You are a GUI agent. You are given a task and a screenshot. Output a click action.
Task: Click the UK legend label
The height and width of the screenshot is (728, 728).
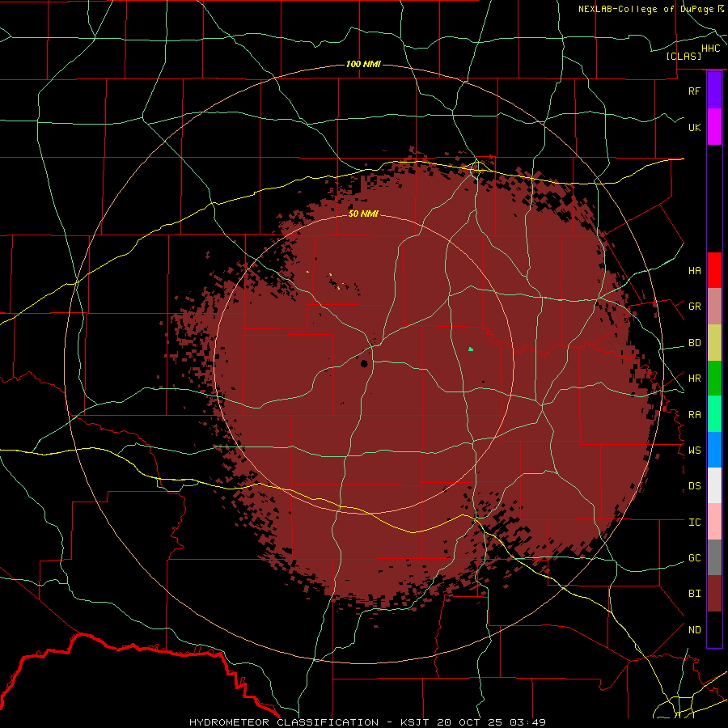coord(694,127)
